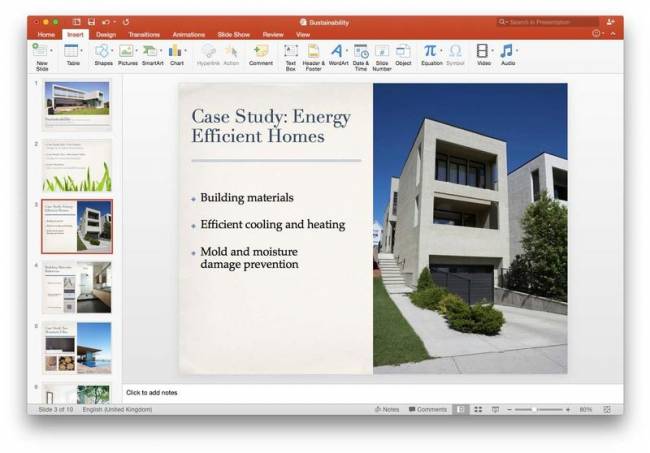Select slide 5 thumbnail in the panel
Viewport: 650px width, 453px height.
(x=77, y=348)
